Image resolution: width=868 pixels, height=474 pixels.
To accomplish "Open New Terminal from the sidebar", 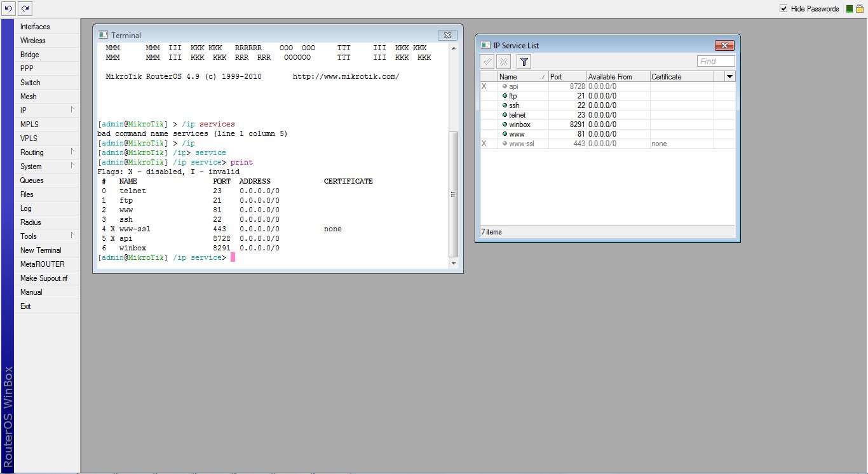I will (x=40, y=250).
